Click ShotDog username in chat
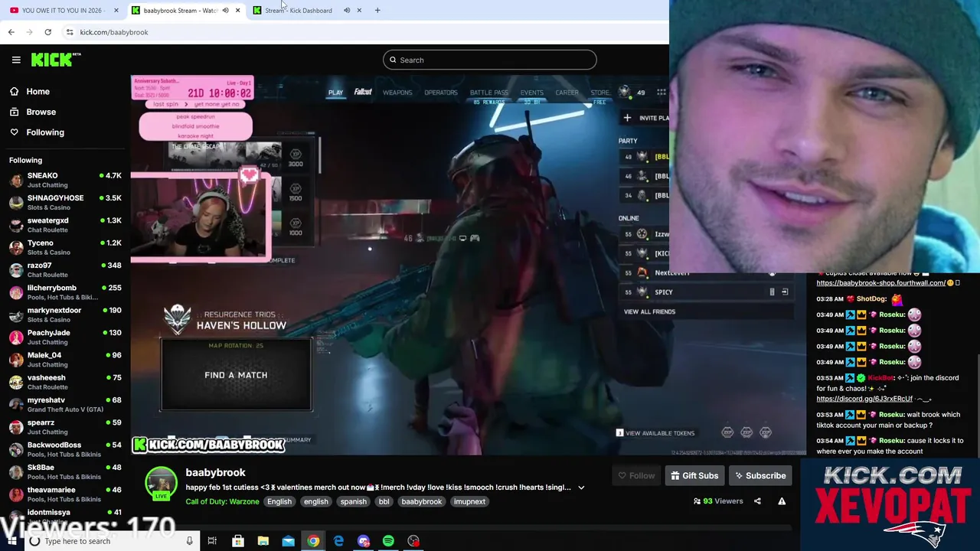This screenshot has width=980, height=551. (x=871, y=299)
